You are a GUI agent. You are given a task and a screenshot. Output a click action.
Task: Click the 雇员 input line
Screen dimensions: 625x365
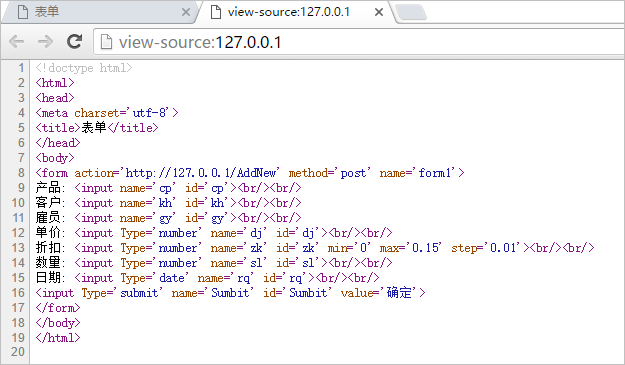(x=168, y=218)
